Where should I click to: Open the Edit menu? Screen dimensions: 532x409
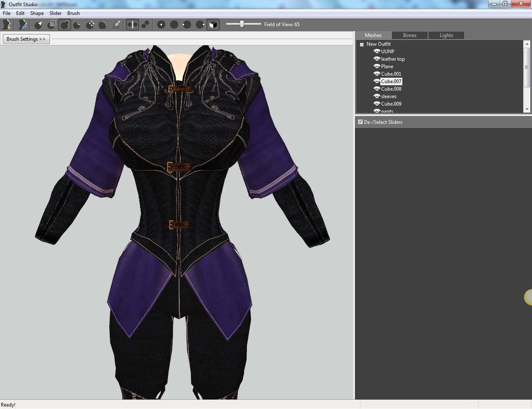(20, 13)
